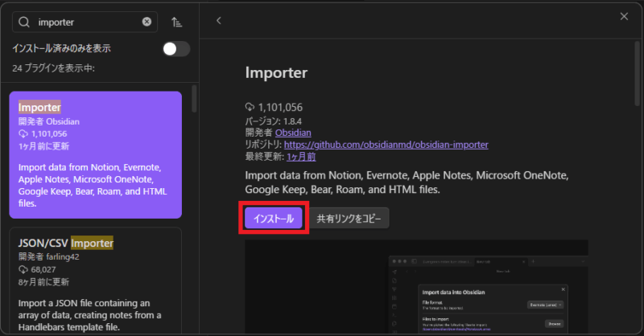The image size is (644, 336).
Task: Copy the share link for Importer
Action: point(349,219)
